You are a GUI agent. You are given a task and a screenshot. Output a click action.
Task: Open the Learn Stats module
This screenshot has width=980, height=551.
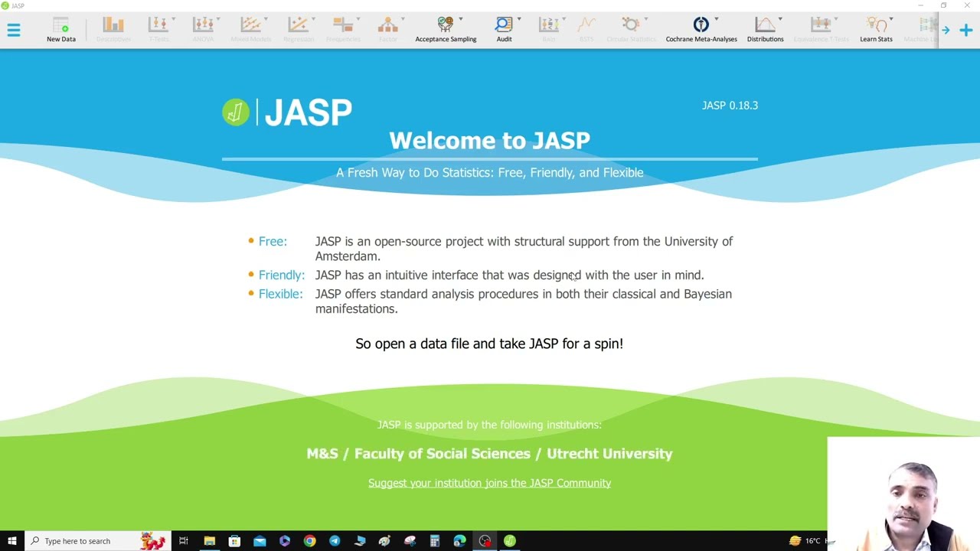[876, 30]
